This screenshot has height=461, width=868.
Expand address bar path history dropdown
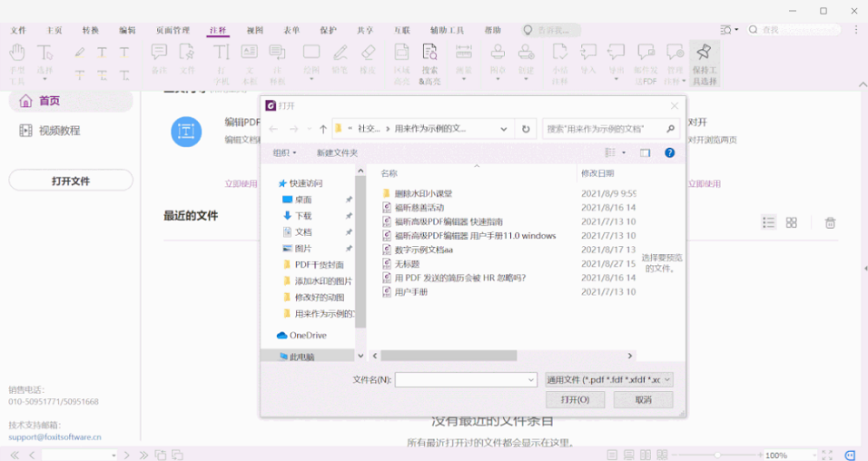504,129
